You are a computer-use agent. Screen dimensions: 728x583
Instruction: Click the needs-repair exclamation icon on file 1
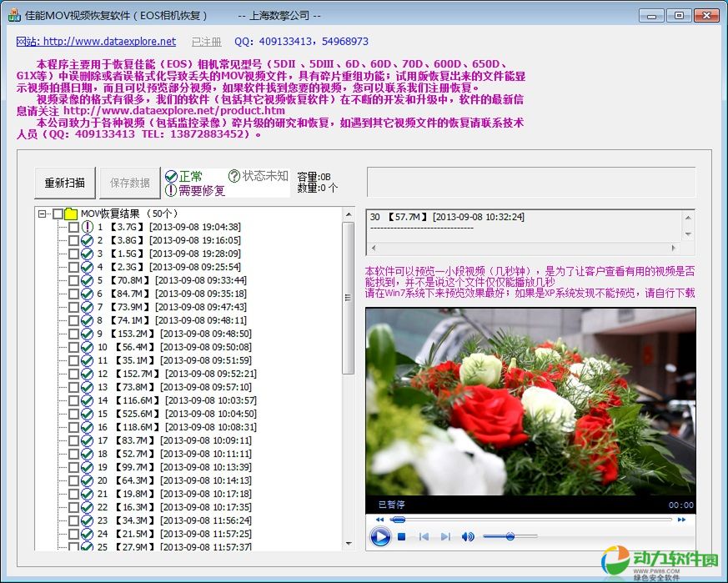(x=87, y=227)
